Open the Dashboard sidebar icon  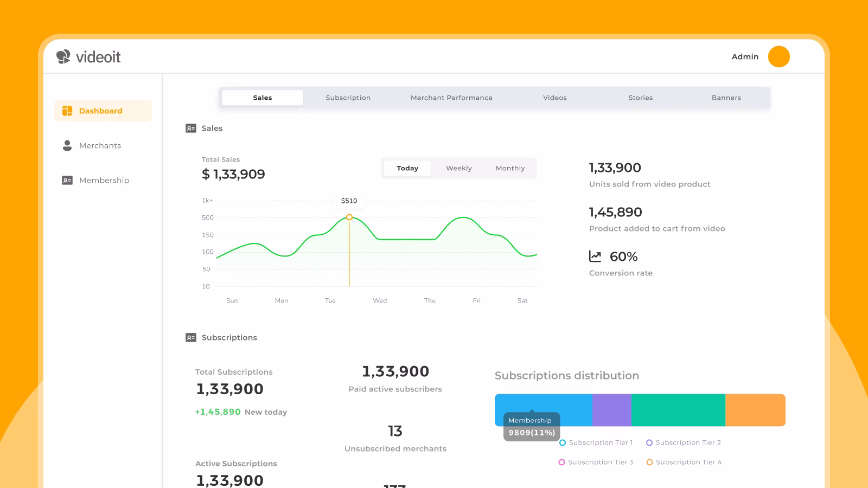point(67,111)
